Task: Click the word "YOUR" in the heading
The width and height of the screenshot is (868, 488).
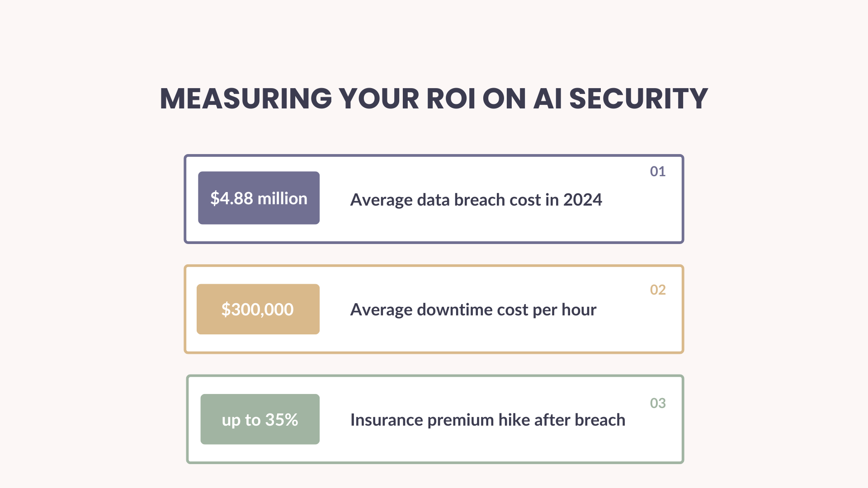Action: (x=380, y=99)
